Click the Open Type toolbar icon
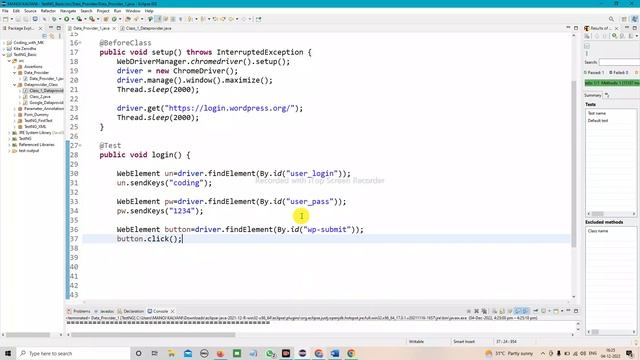 (128, 19)
